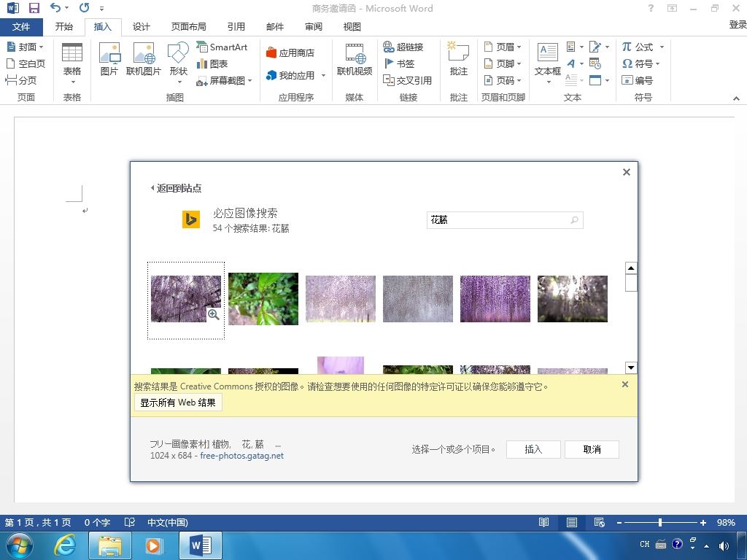Open the 文件 file tab
This screenshot has width=747, height=560.
(x=21, y=27)
